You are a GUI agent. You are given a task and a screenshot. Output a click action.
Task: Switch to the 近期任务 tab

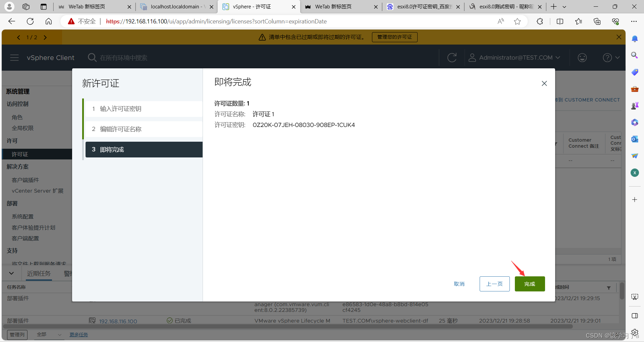pos(39,274)
